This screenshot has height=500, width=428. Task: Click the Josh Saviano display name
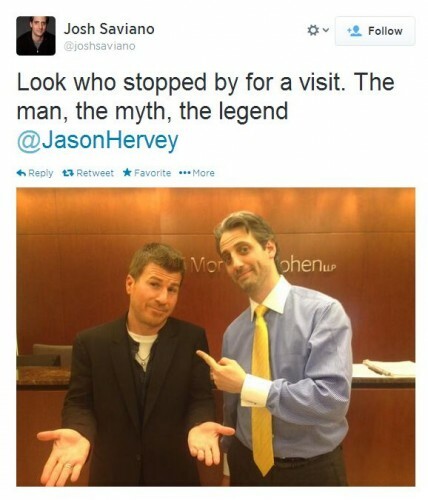click(x=109, y=29)
